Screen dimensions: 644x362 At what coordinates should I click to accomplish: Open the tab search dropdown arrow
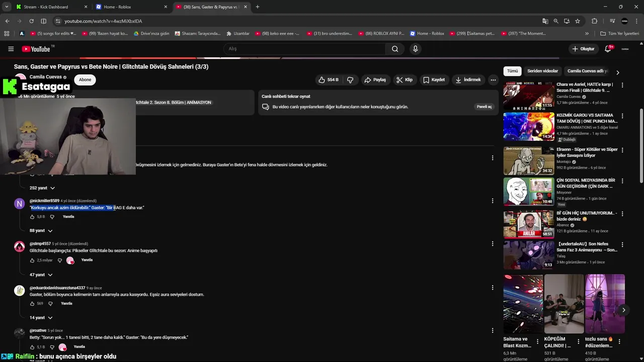tap(7, 7)
